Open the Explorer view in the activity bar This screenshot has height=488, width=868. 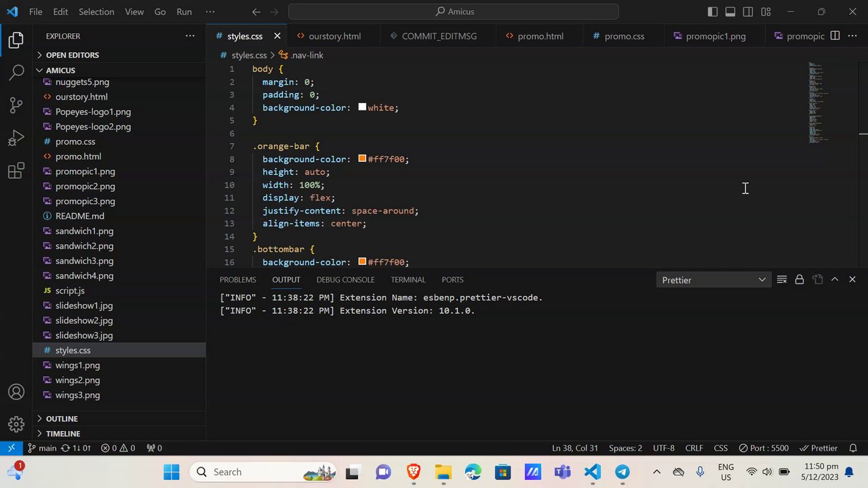click(16, 40)
